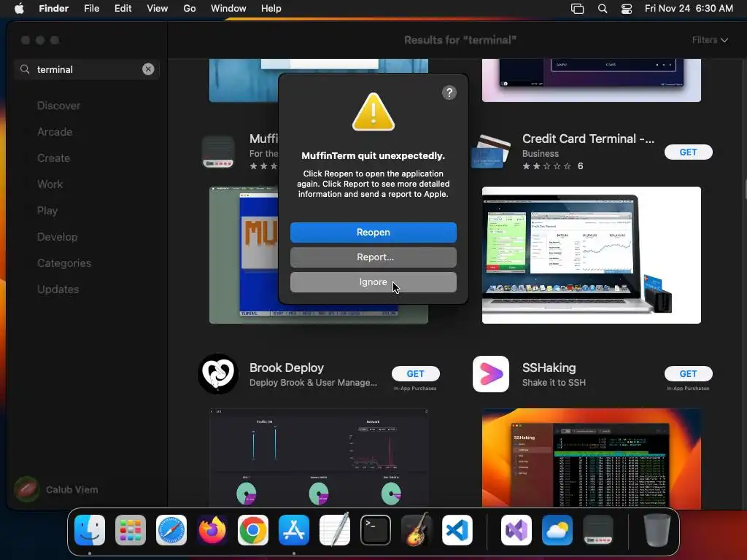The height and width of the screenshot is (560, 747).
Task: Open the Trash from the Dock
Action: [x=657, y=530]
